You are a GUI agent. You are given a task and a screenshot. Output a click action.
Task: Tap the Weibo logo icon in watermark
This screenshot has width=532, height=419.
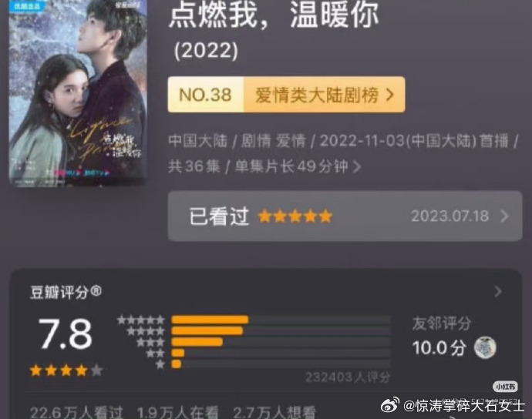tap(390, 405)
